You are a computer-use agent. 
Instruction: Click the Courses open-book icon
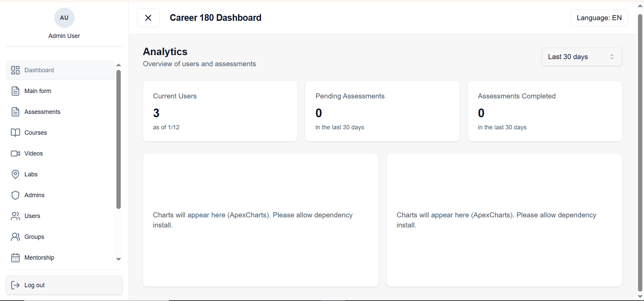click(15, 133)
